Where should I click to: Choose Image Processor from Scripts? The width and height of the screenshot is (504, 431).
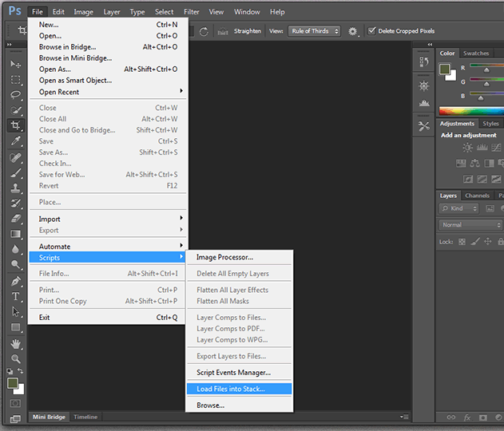[239, 257]
